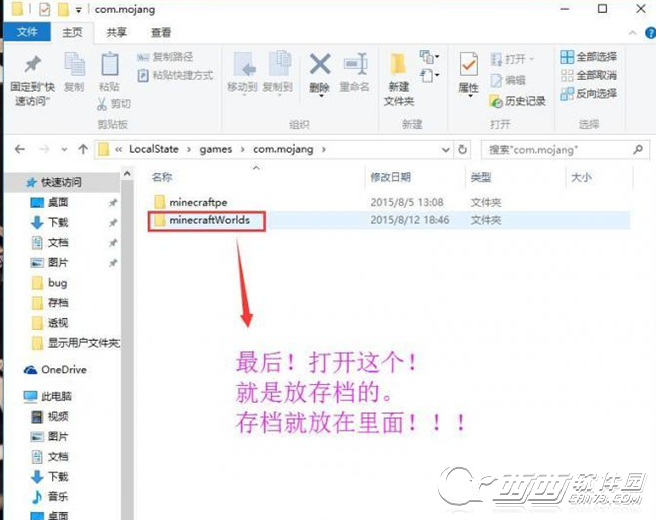Image resolution: width=656 pixels, height=520 pixels.
Task: Open the New item dropdown icon
Action: click(x=429, y=56)
